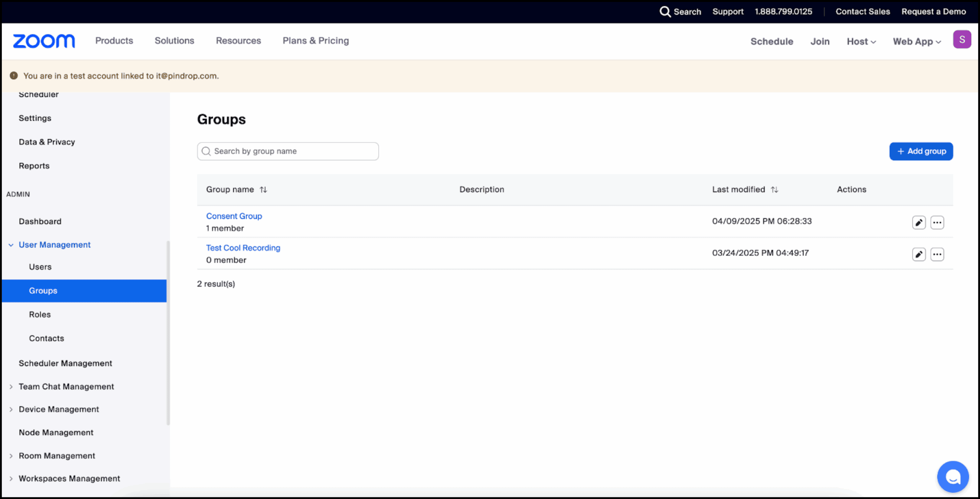The image size is (980, 499).
Task: Open the Web App dropdown
Action: coord(916,41)
